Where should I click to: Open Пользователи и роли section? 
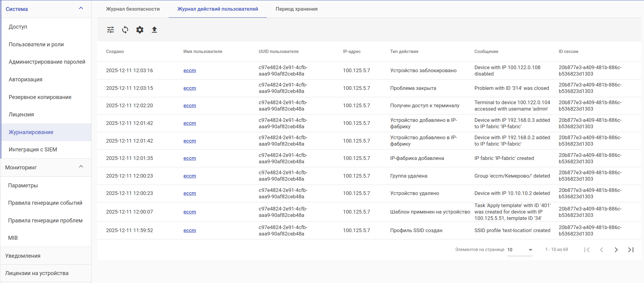point(36,44)
